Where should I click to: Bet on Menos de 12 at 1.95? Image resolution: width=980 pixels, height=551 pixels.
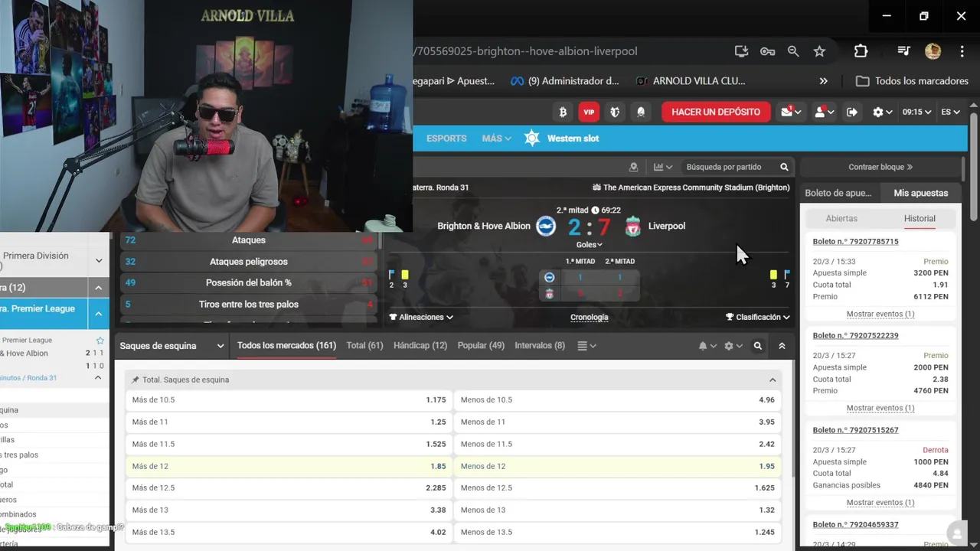618,466
